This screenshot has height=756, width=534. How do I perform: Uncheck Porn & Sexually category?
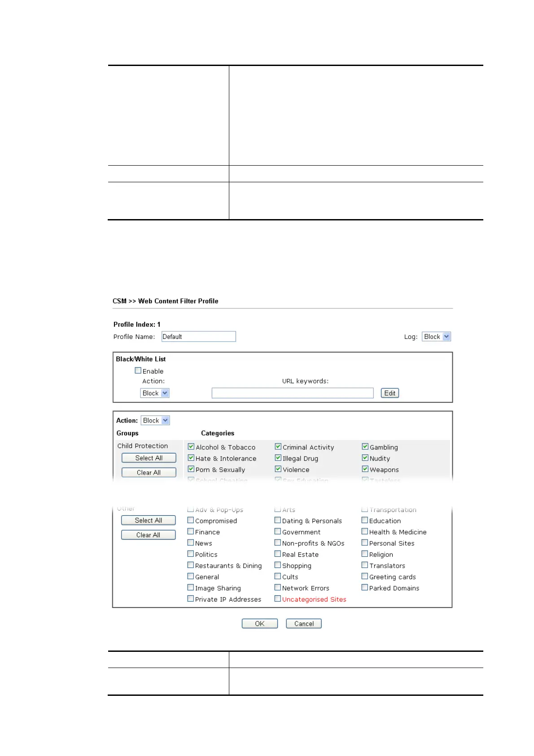(191, 469)
